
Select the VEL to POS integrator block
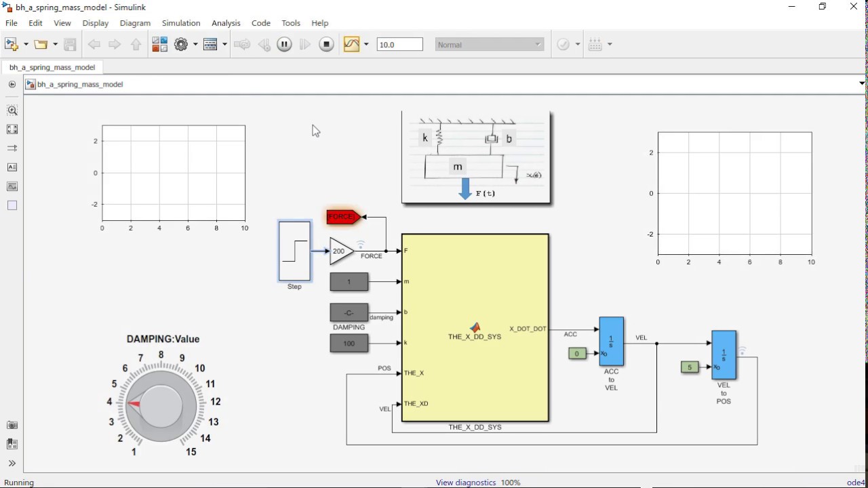(x=724, y=354)
